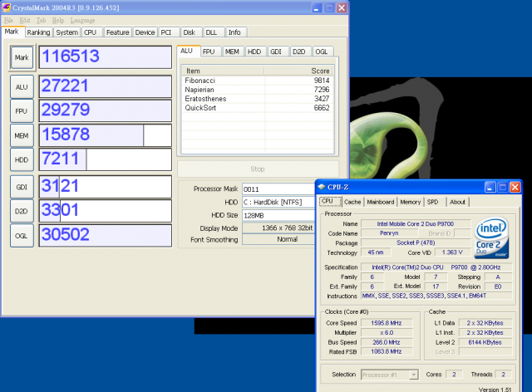Run the FPU benchmark button
Image resolution: width=532 pixels, height=392 pixels.
click(x=22, y=111)
